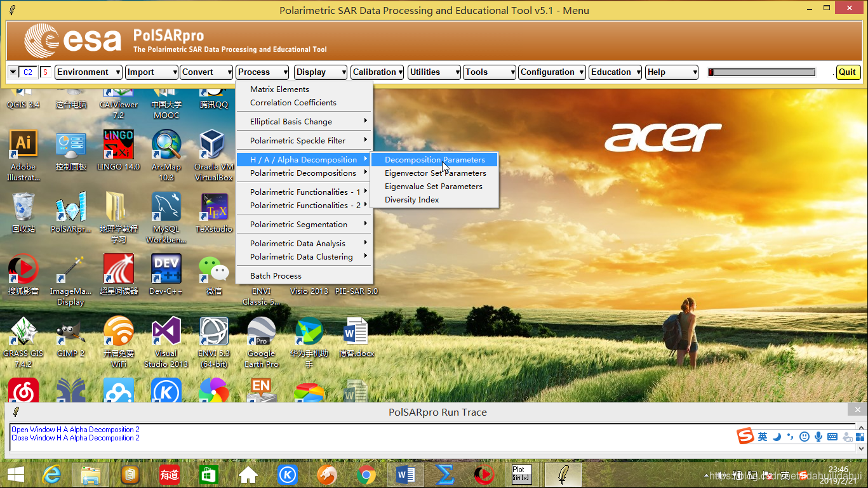Expand Polarimetric Data Clustering submenu
Viewport: 868px width, 488px height.
point(304,257)
